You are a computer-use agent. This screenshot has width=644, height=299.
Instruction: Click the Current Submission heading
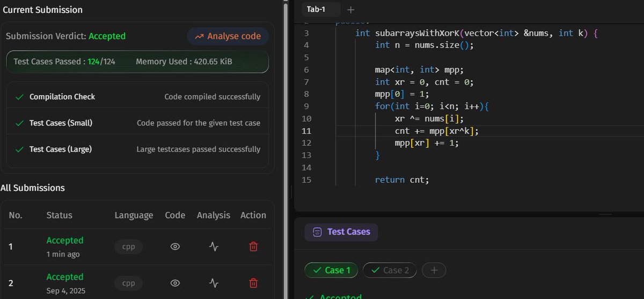tap(42, 10)
